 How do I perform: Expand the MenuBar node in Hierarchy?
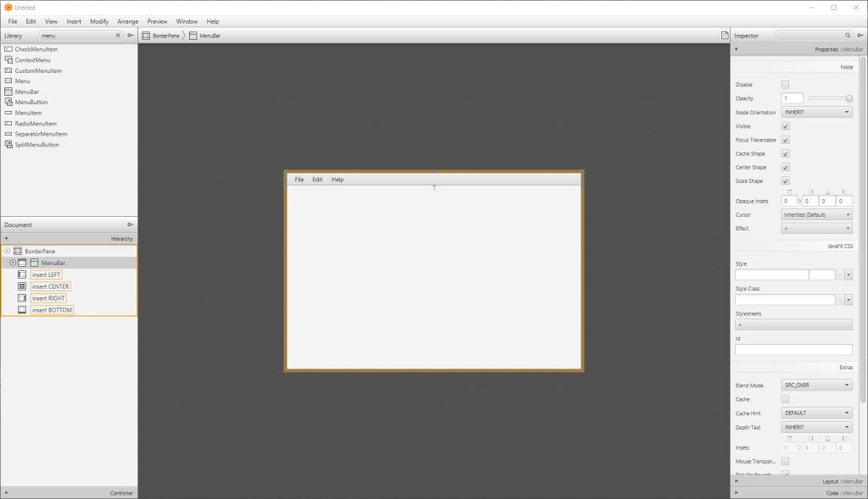(x=13, y=263)
